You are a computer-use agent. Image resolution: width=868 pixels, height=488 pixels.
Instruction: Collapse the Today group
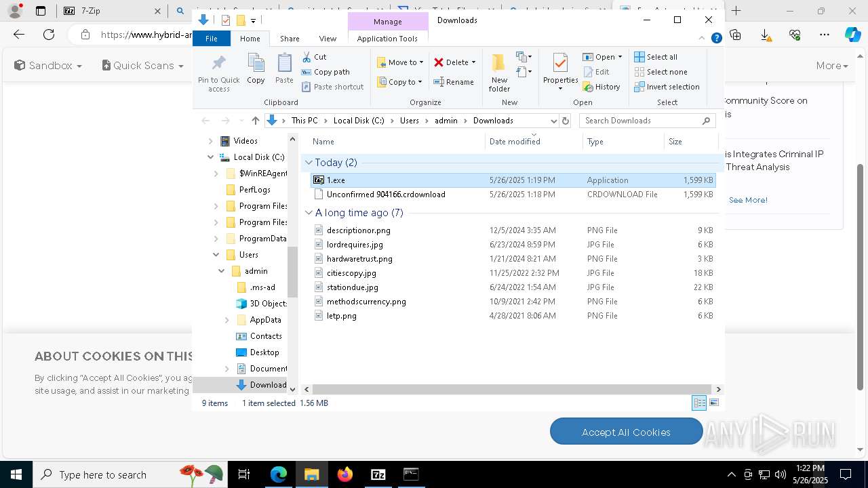point(309,163)
